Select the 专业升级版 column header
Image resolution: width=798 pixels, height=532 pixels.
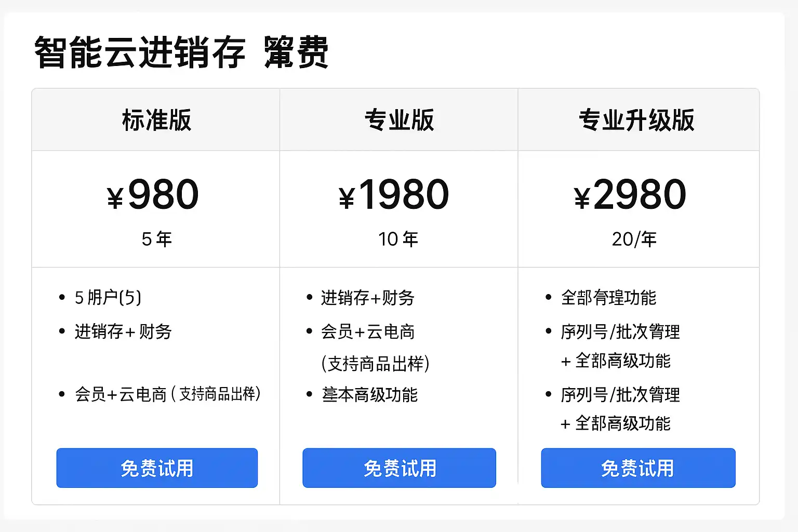pyautogui.click(x=637, y=120)
